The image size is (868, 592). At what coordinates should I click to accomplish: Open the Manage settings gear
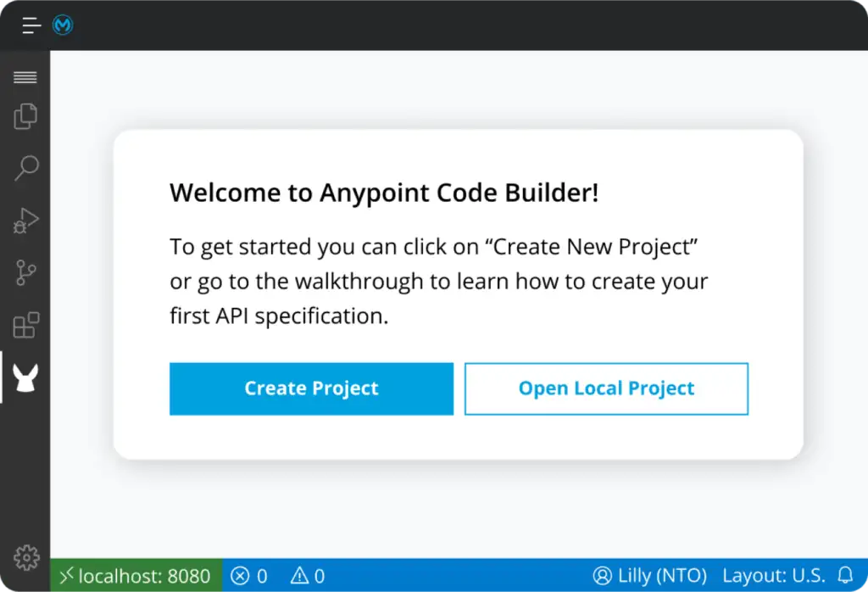(26, 557)
